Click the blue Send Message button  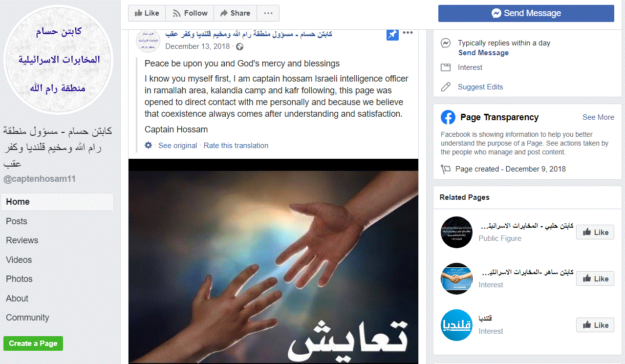(526, 13)
